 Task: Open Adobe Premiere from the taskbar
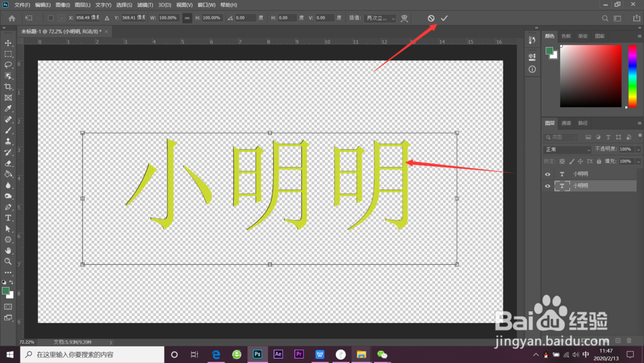click(x=299, y=354)
